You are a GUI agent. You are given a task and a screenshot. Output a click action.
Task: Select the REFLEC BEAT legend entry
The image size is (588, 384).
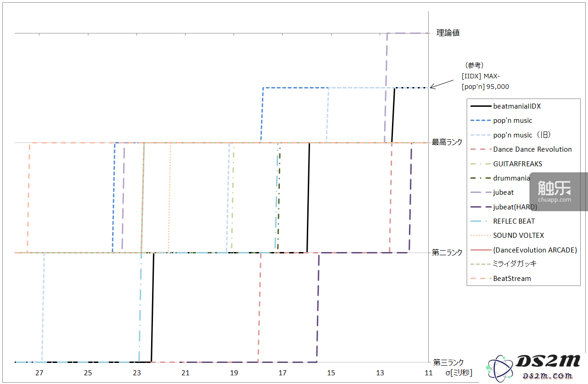click(503, 221)
